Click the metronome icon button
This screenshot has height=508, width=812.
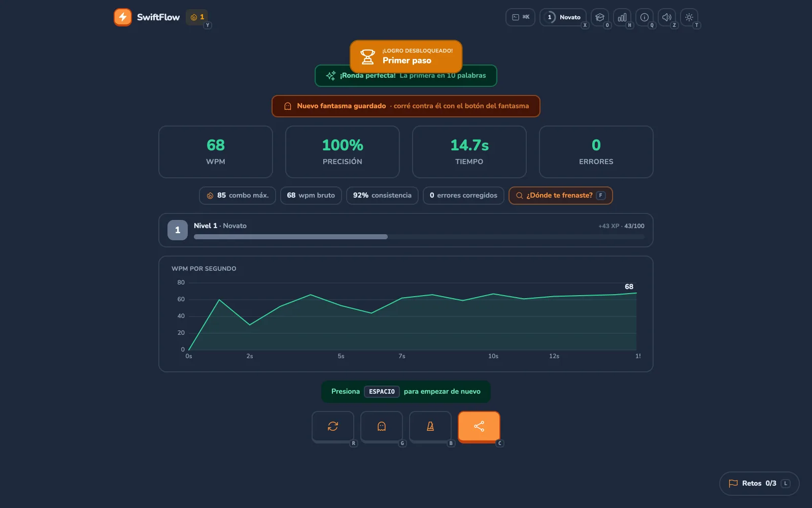430,426
